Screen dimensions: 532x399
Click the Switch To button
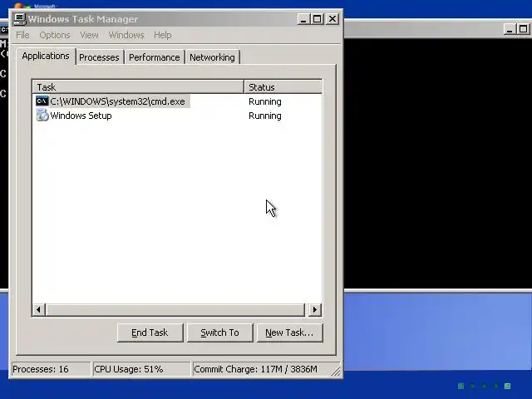pos(219,332)
